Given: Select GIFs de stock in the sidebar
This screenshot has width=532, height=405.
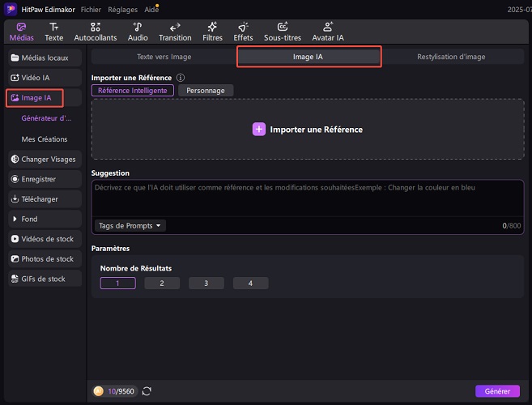Looking at the screenshot, I should coord(45,279).
